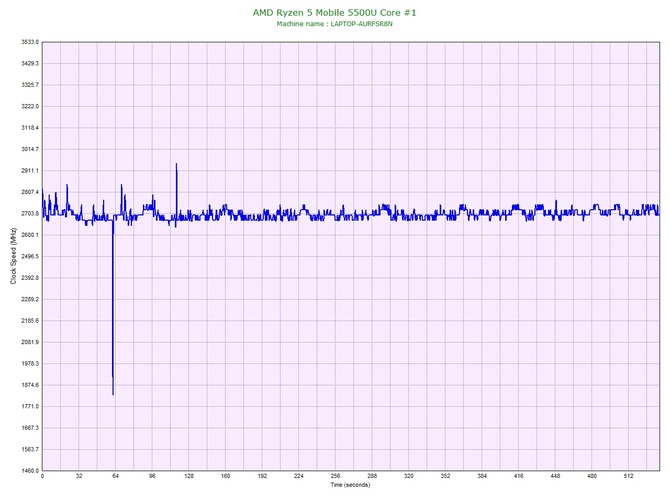This screenshot has width=670, height=502.
Task: Click y-axis value 2392.8
Action: click(x=30, y=278)
